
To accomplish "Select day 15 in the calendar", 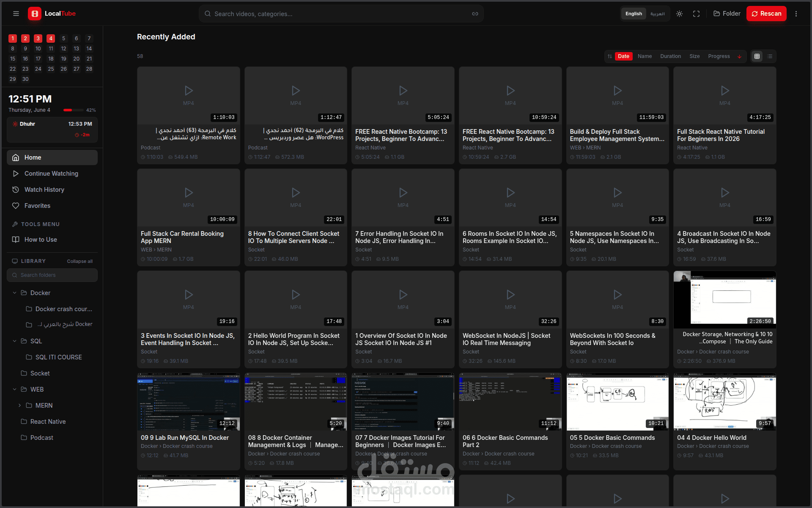I will 13,59.
